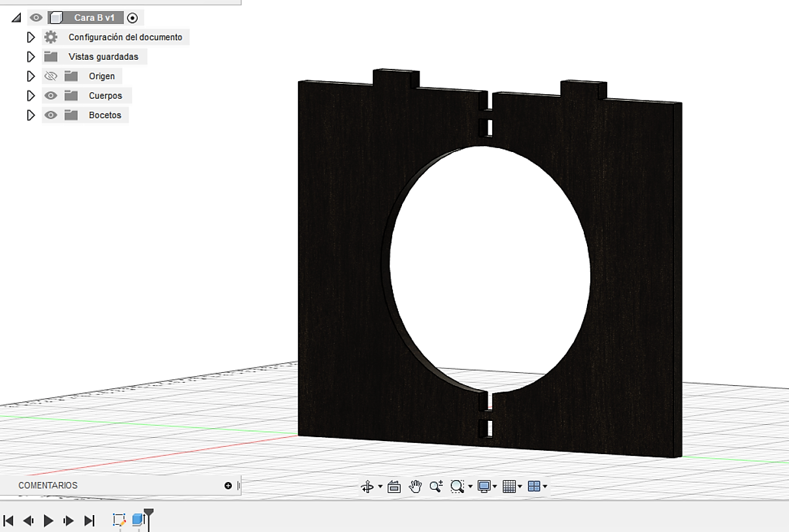Screen dimensions: 789x532
Task: Open the Orbit type dropdown arrow
Action: tap(380, 487)
